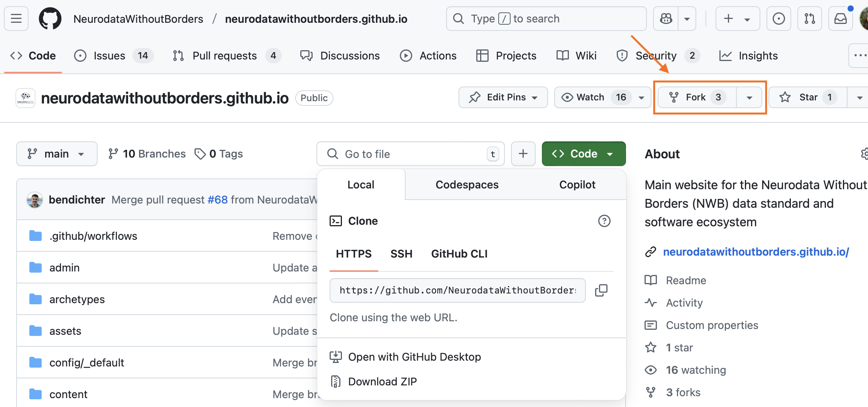Expand the main branch selector

click(x=57, y=153)
